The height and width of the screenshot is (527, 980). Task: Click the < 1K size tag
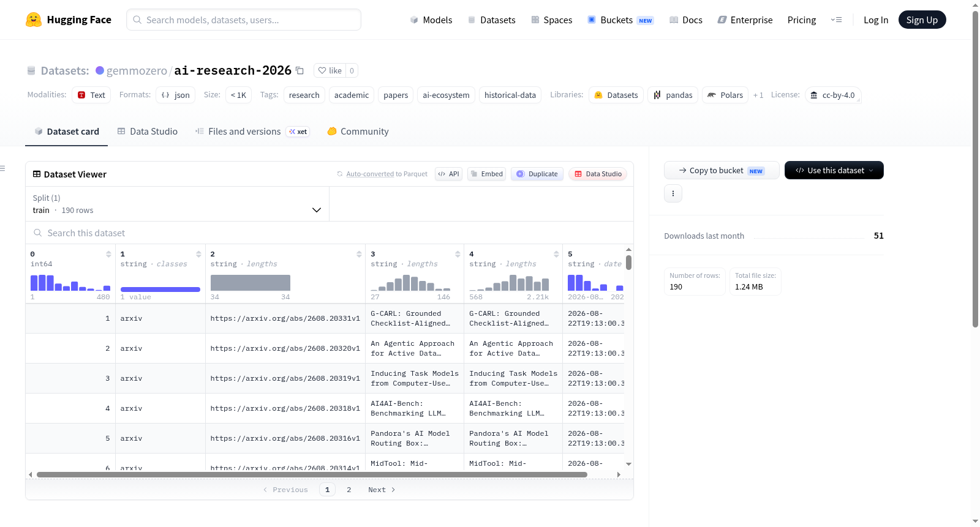click(238, 95)
